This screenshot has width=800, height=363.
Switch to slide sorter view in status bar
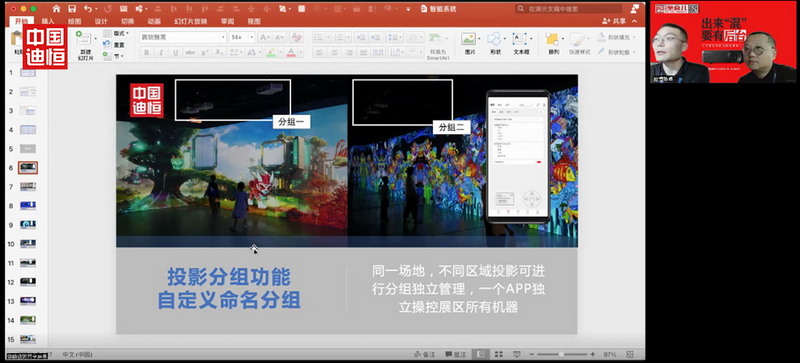pos(498,354)
